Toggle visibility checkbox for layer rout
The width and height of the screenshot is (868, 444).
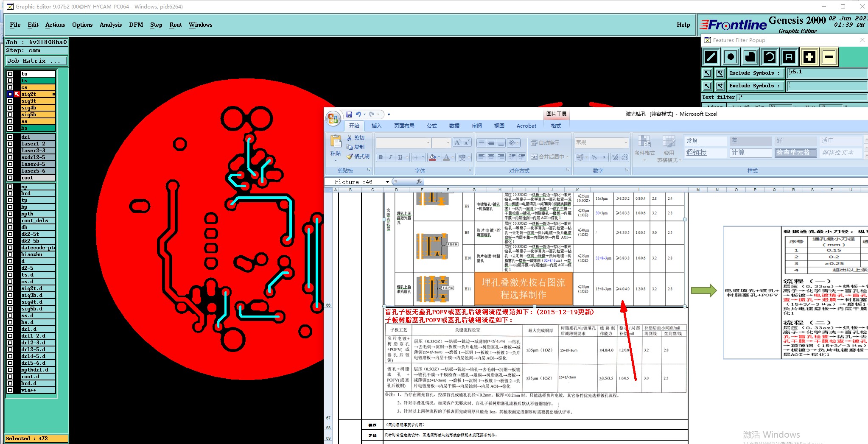10,178
